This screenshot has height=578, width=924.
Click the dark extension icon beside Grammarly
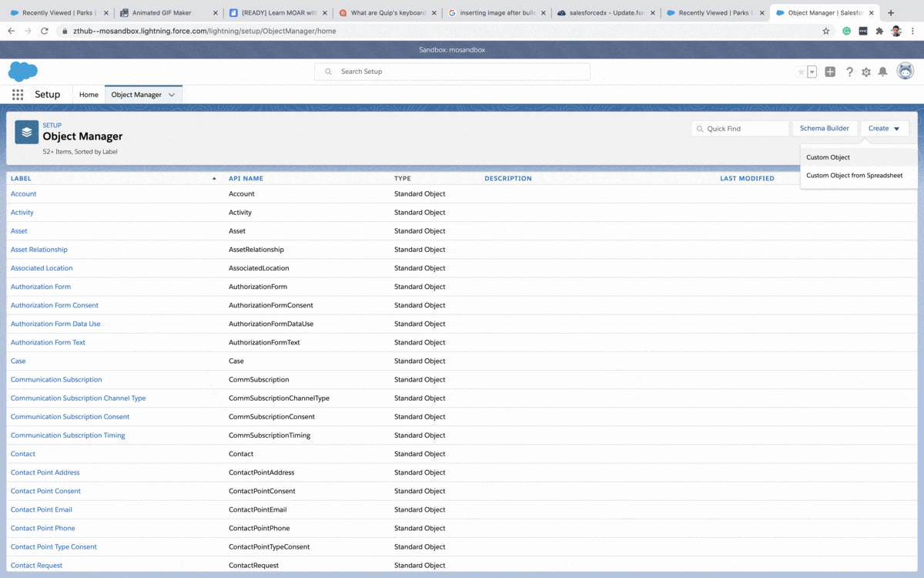863,31
